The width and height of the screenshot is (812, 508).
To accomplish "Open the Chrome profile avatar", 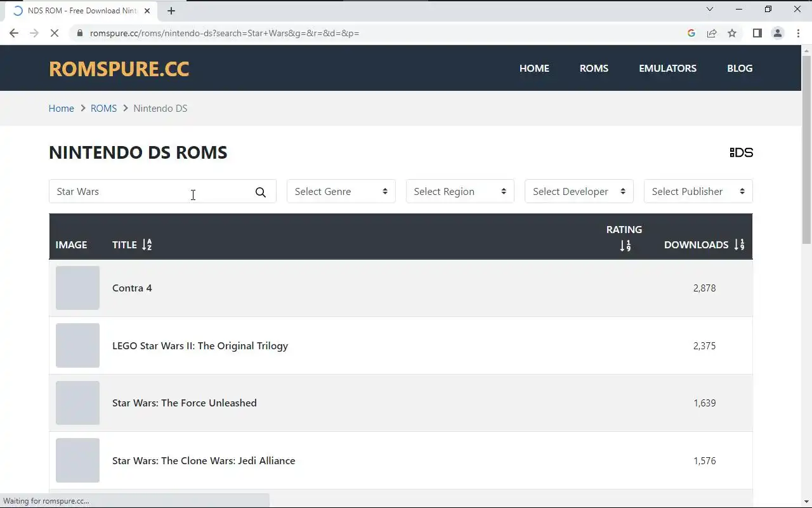I will click(777, 33).
